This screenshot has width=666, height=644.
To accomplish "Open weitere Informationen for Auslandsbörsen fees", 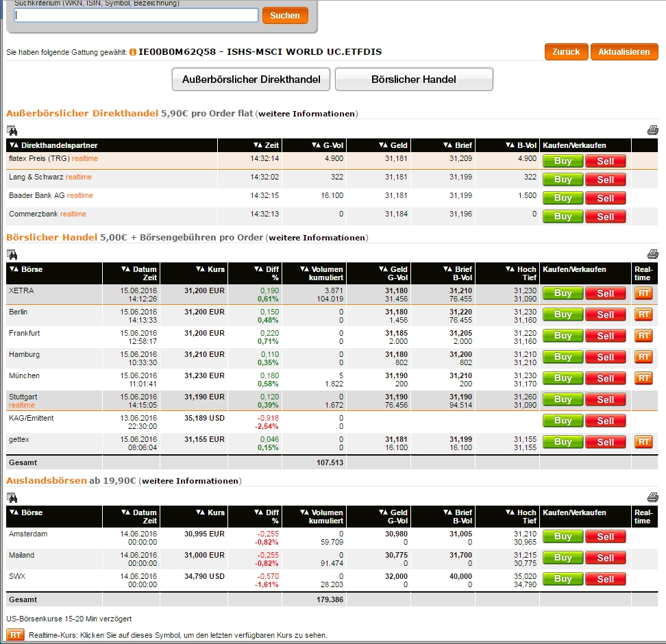I will [x=190, y=481].
